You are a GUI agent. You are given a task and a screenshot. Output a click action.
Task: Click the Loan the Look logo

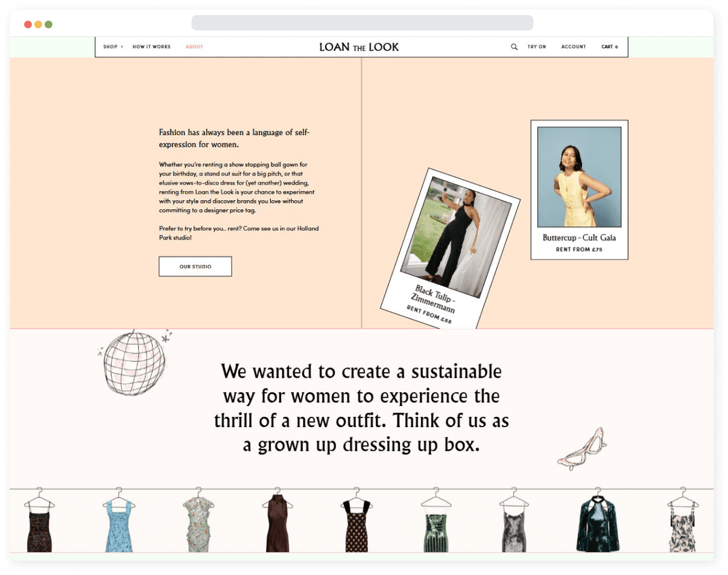point(359,47)
